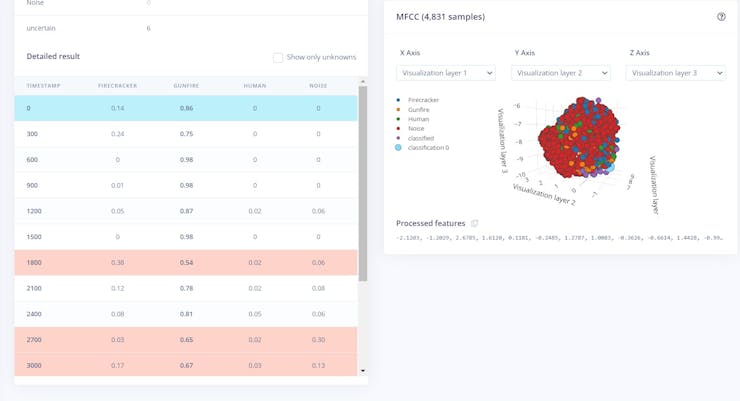Select the highlighted timestamp 1800 row
740x401 pixels.
click(185, 262)
